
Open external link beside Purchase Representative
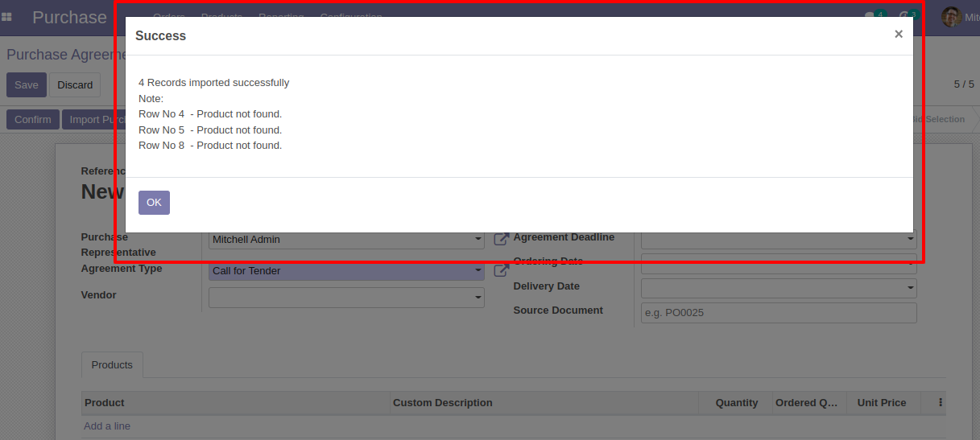(501, 239)
